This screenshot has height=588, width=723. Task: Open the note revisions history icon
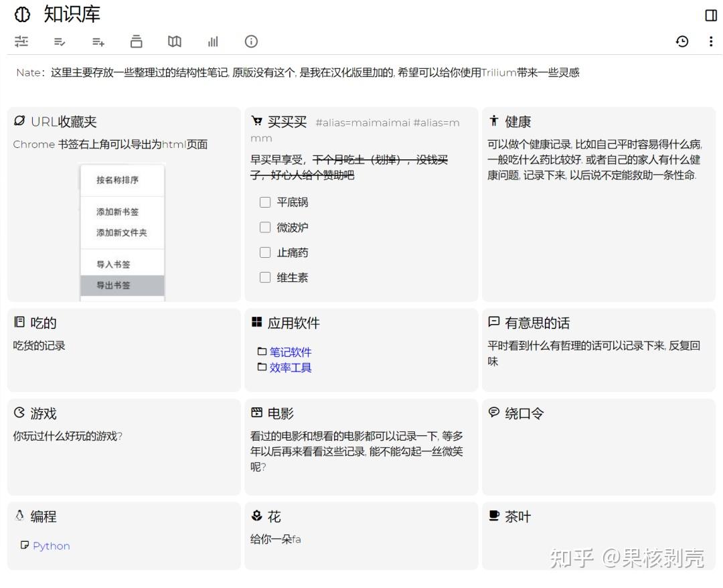coord(682,42)
